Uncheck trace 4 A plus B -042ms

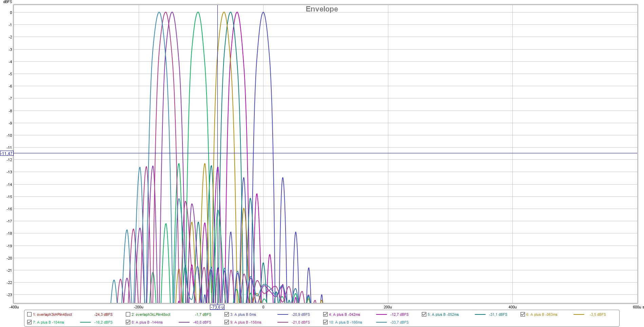click(x=326, y=314)
